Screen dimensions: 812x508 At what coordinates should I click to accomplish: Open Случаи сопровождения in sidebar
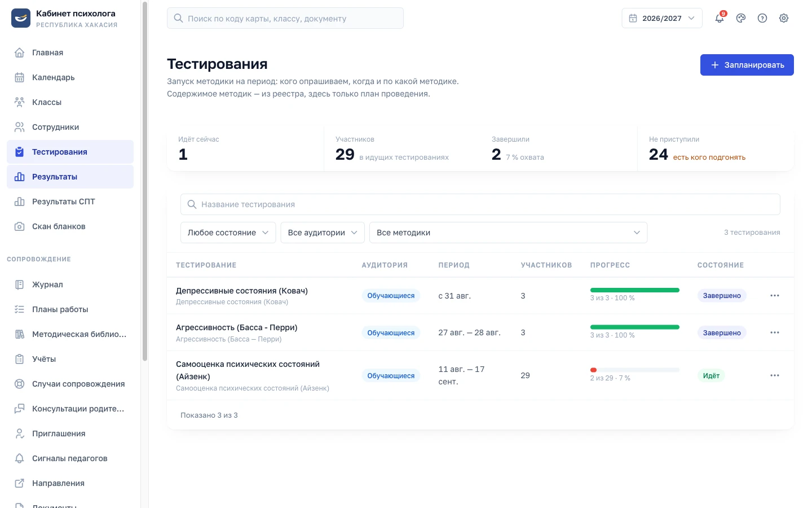[x=70, y=384]
